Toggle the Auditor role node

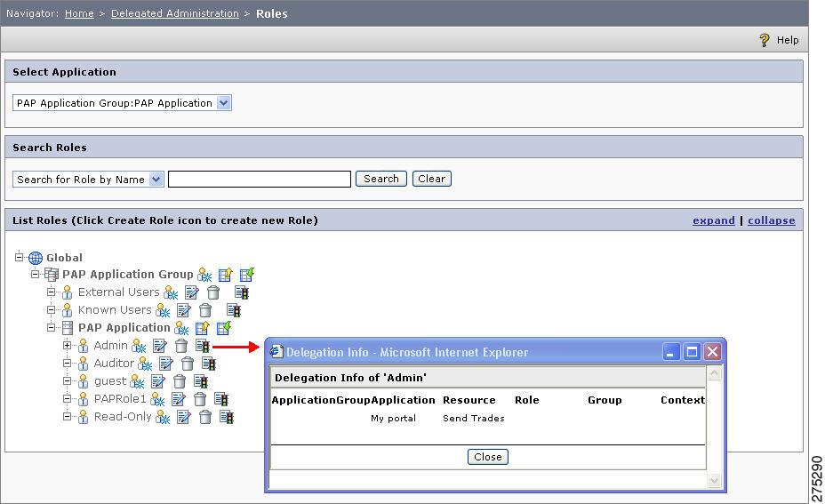67,363
